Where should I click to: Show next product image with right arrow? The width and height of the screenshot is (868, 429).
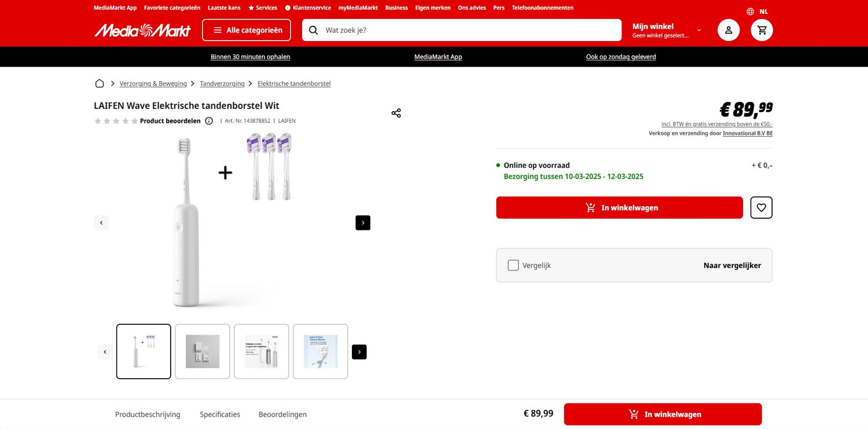coord(363,223)
